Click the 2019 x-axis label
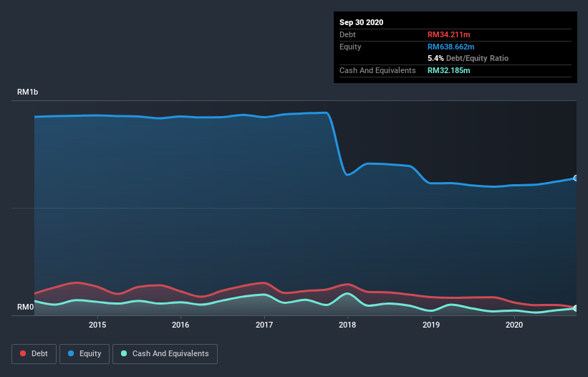The width and height of the screenshot is (588, 377). click(431, 325)
